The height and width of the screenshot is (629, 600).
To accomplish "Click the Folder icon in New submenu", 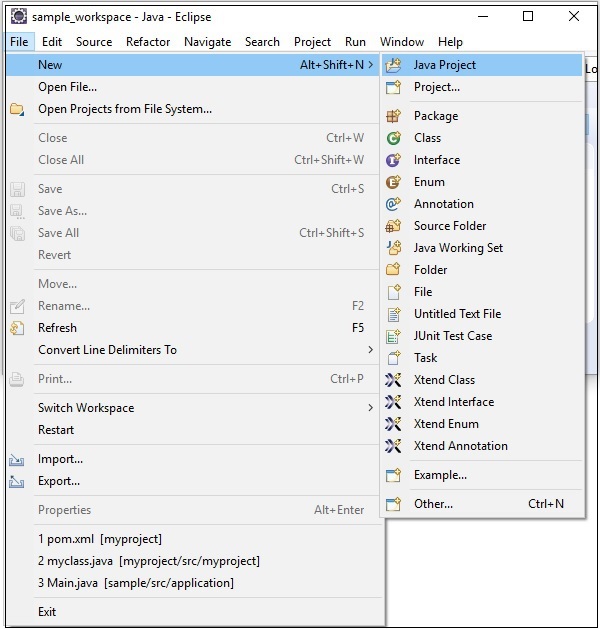I will [x=393, y=270].
